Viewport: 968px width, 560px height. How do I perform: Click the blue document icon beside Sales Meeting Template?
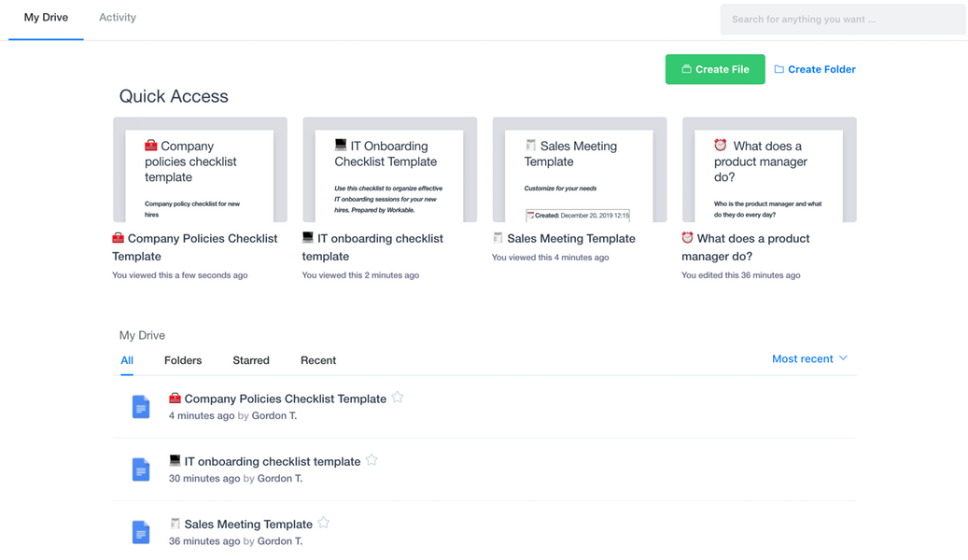[141, 532]
